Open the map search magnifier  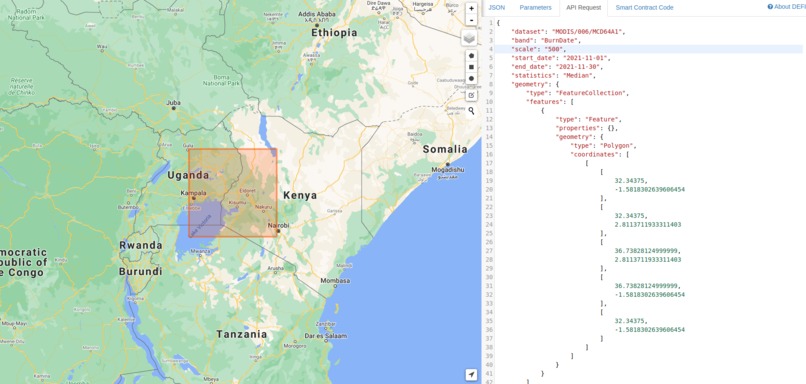pyautogui.click(x=471, y=111)
